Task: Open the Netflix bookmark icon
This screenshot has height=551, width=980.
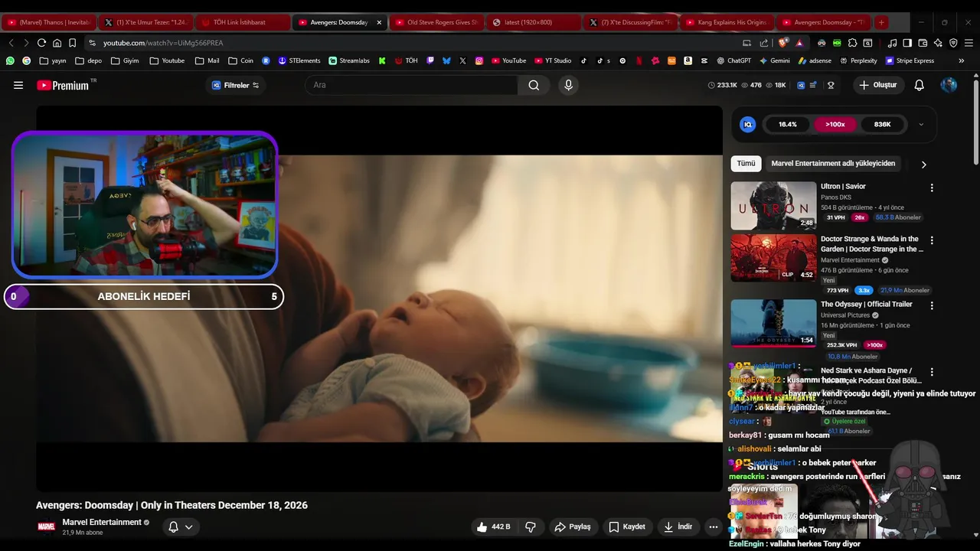Action: tap(639, 60)
